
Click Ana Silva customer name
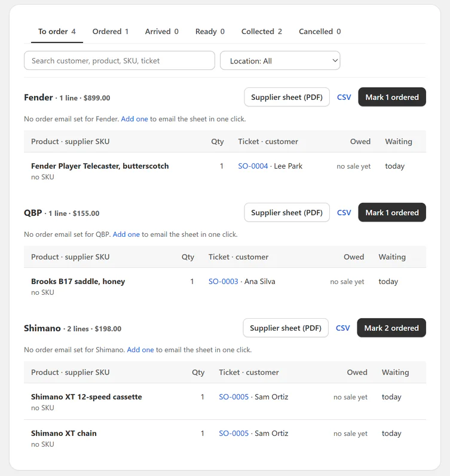[260, 282]
